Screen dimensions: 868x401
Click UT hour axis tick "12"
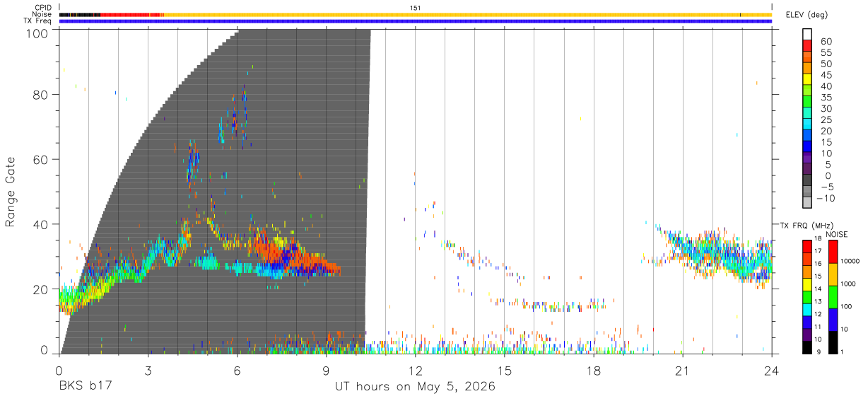point(415,370)
